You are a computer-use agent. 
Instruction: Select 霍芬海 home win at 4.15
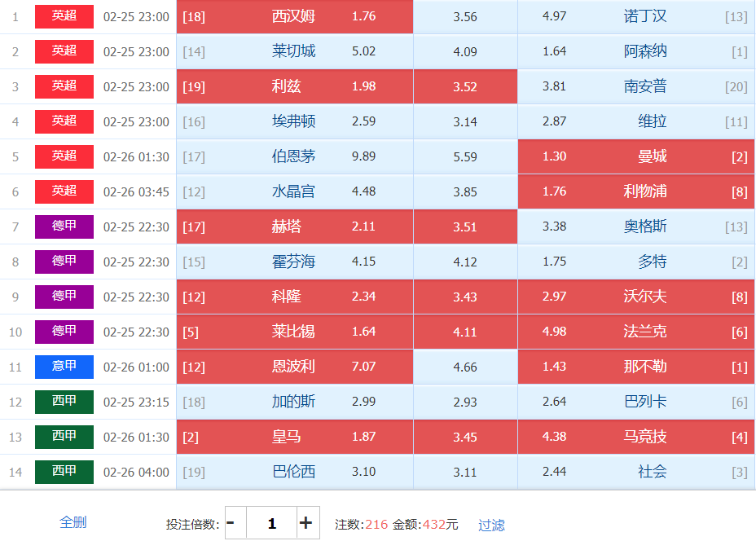click(295, 262)
